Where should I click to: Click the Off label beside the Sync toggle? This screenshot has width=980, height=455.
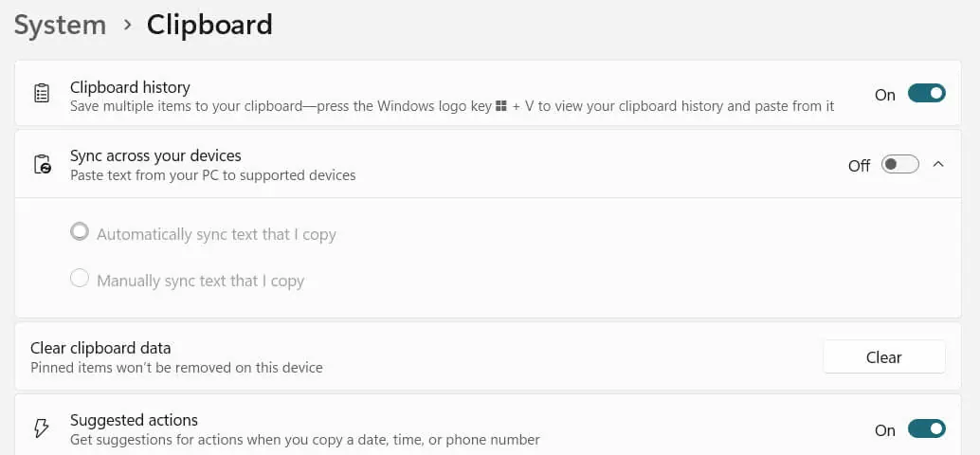(x=859, y=166)
